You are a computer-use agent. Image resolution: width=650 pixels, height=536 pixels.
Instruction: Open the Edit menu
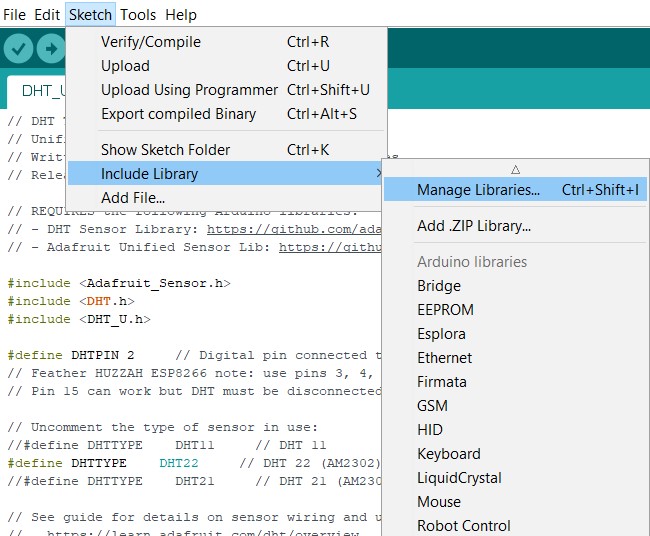point(47,15)
